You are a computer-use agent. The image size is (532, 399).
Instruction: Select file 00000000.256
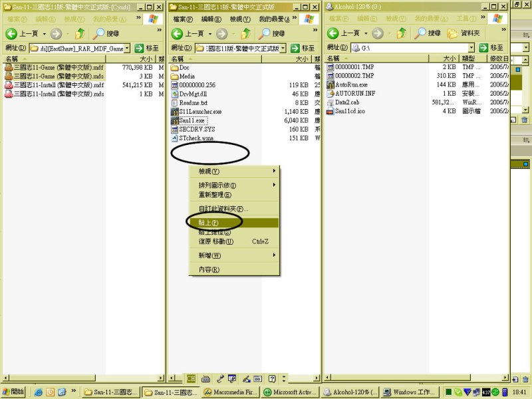(x=194, y=85)
